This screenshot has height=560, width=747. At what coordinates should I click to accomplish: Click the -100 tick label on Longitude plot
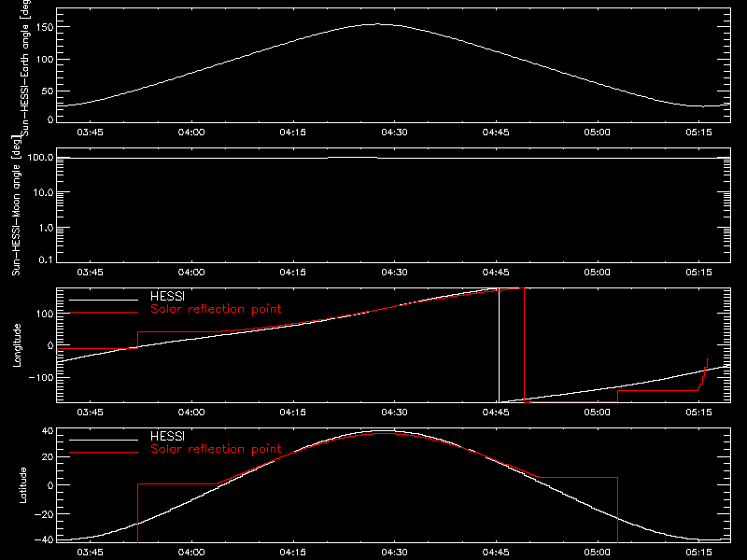click(41, 377)
